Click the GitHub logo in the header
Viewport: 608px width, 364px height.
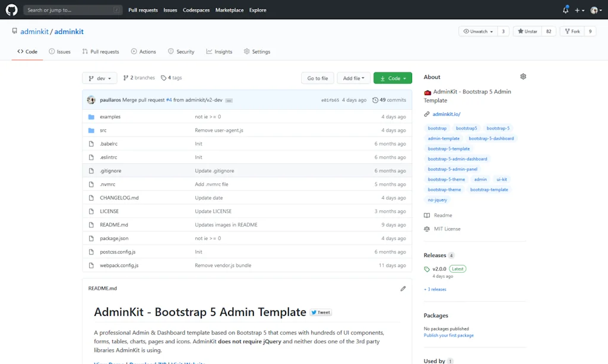pyautogui.click(x=11, y=10)
